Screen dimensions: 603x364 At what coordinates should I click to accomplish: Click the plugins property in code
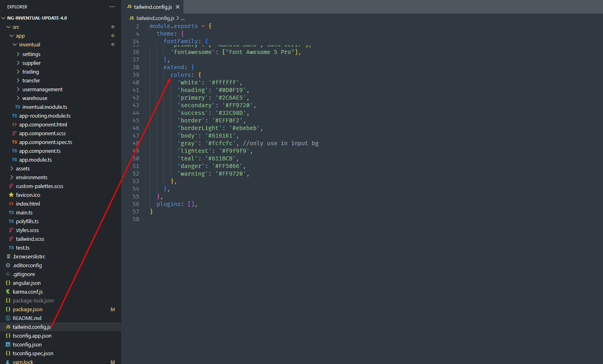click(168, 204)
